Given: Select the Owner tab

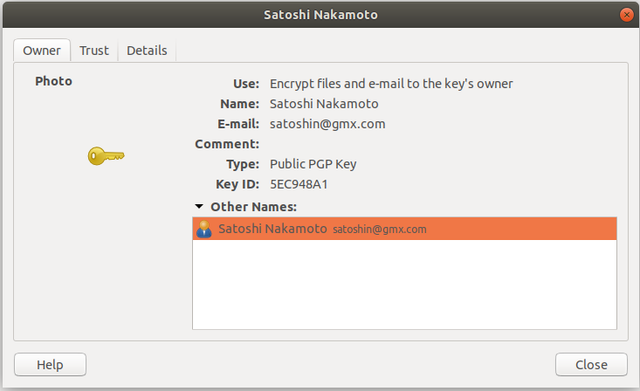Looking at the screenshot, I should [42, 51].
